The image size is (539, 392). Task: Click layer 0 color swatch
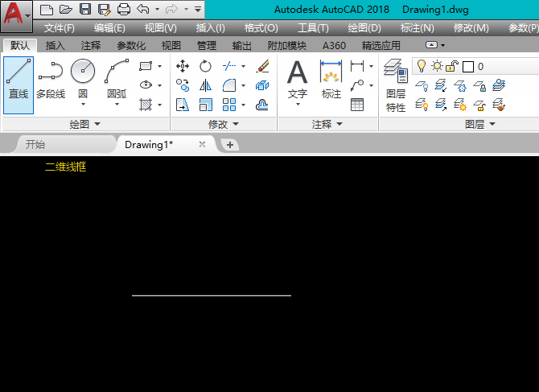pyautogui.click(x=468, y=66)
